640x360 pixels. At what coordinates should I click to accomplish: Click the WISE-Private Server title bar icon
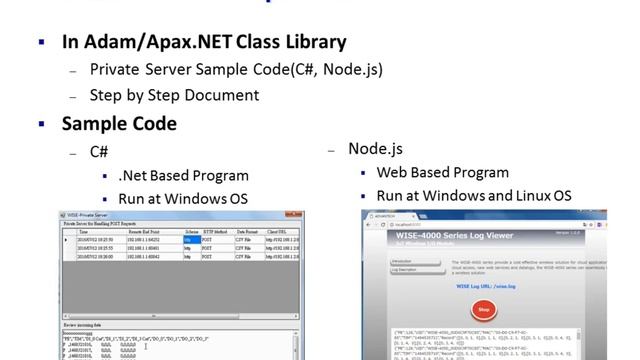point(62,215)
